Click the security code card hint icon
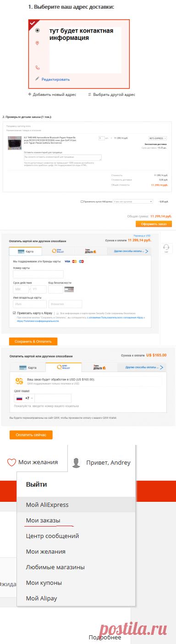The image size is (176, 644). click(69, 289)
